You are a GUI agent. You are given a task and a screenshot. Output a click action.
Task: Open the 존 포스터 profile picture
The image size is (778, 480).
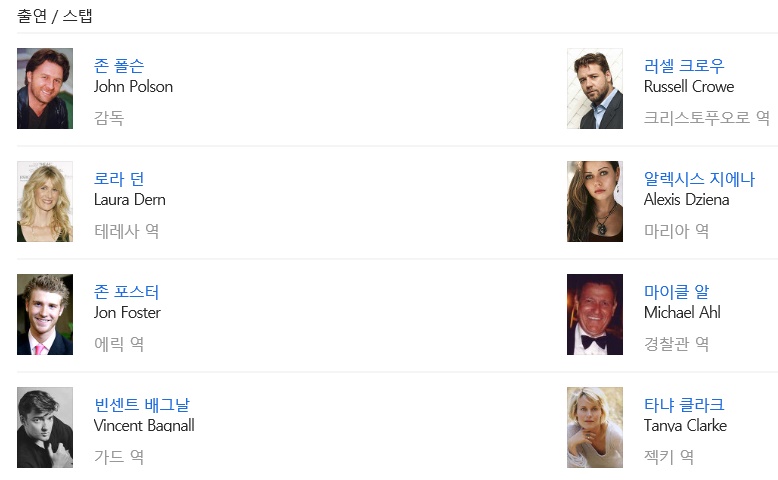[x=45, y=315]
